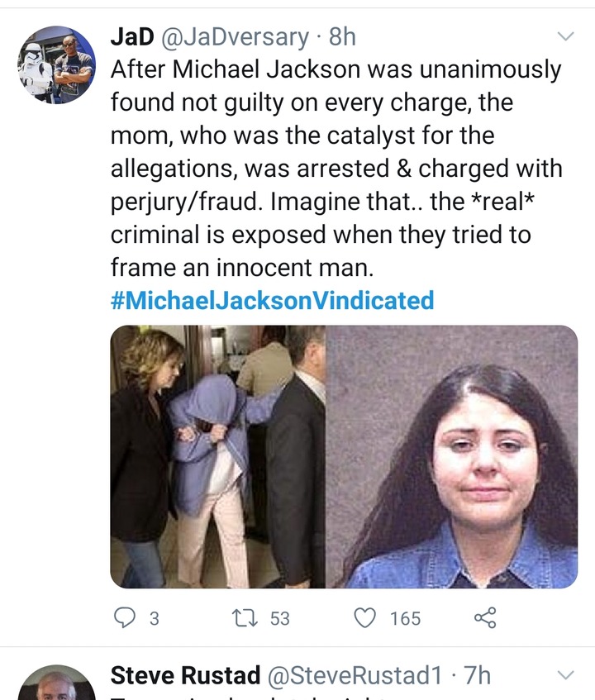Open JaD's profile avatar
The width and height of the screenshot is (595, 700).
[x=57, y=64]
